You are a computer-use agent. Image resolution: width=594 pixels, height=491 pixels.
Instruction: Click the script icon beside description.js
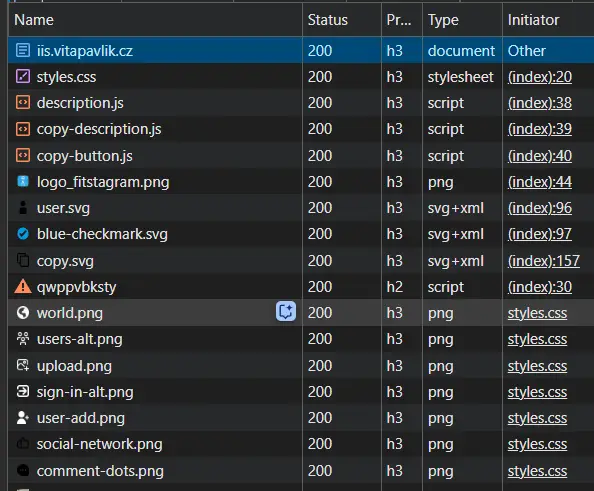(x=23, y=102)
